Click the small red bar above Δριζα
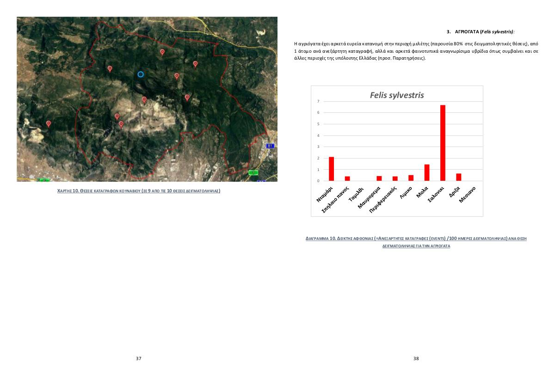This screenshot has height=392, width=555. click(459, 177)
